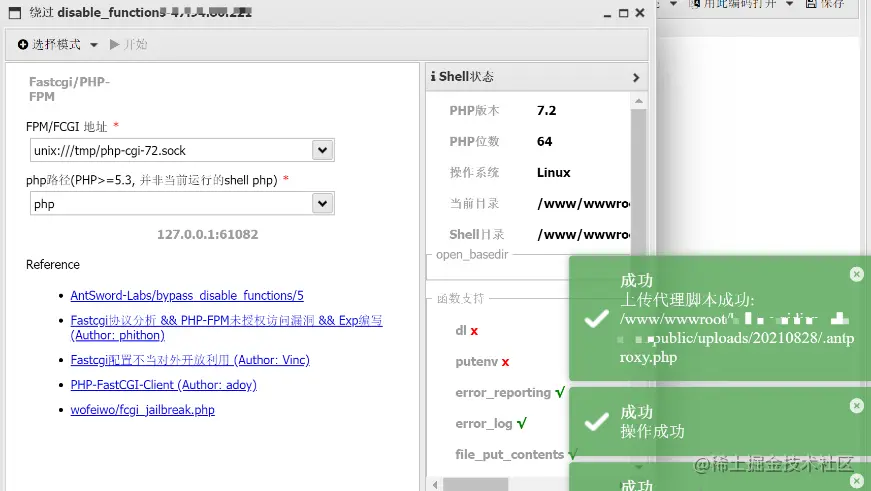
Task: Open the Fastcgi配置不当 Vinc reference link
Action: click(x=190, y=360)
